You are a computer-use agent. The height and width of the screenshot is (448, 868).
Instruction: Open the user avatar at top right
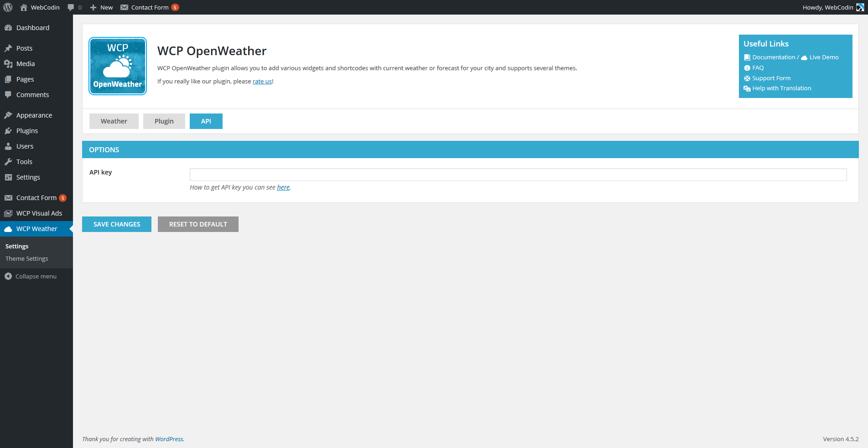[x=860, y=7]
